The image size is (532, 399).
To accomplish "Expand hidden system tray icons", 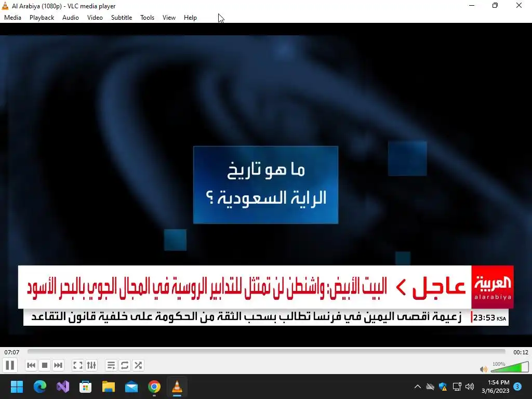I will pos(418,387).
